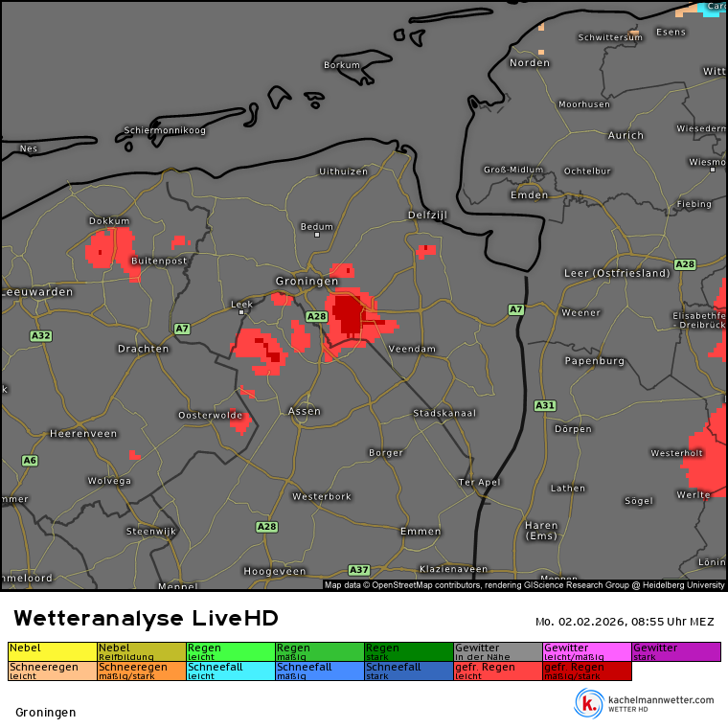Click the Emden city label
Viewport: 728px width, 728px height.
coord(530,195)
